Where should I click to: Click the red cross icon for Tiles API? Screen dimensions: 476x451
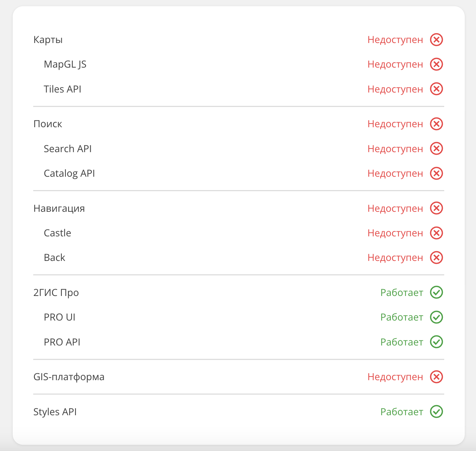[436, 89]
